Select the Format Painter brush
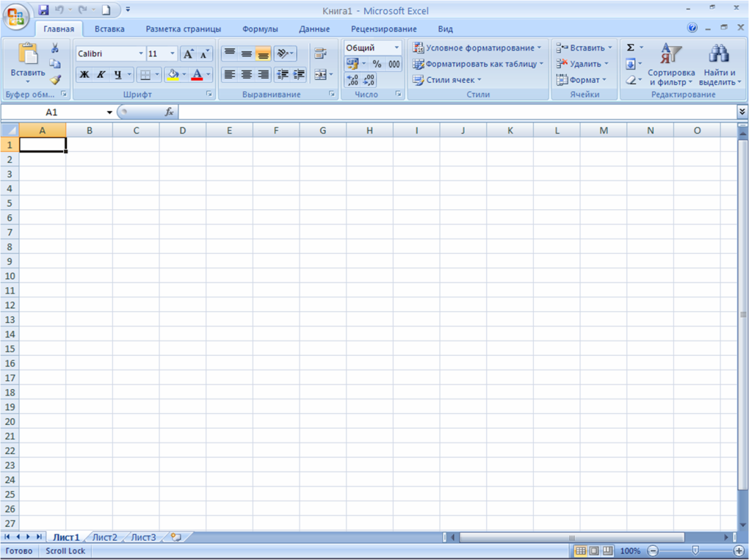 tap(55, 80)
